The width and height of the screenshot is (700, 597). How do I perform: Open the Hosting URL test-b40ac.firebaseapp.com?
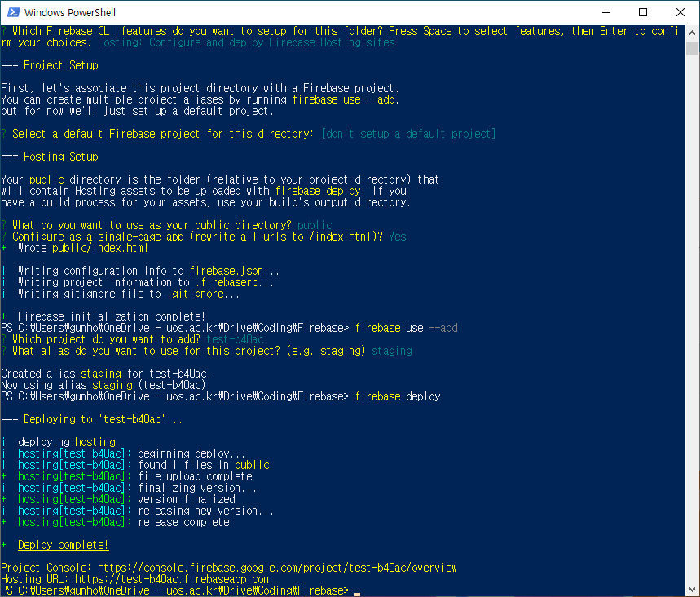click(172, 579)
